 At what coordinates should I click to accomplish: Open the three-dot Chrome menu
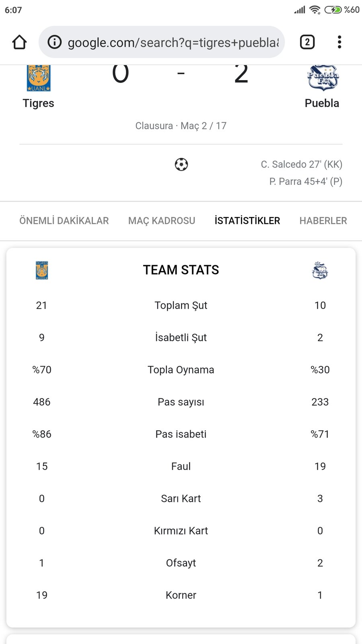click(x=339, y=42)
